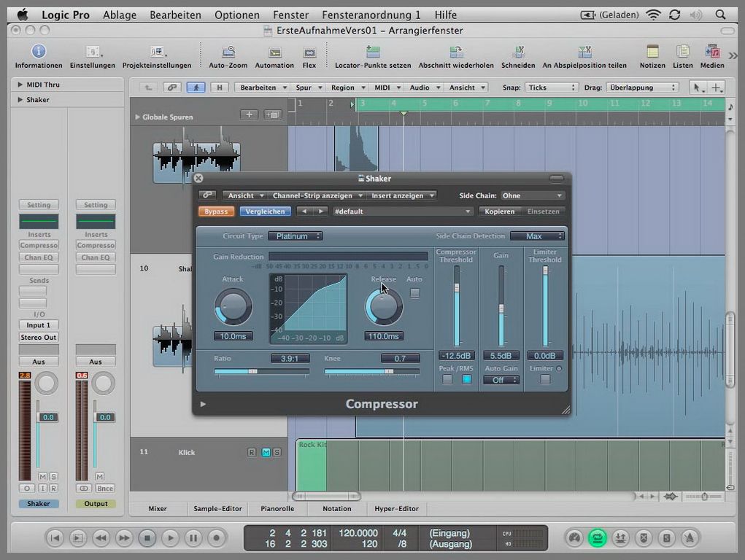
Task: Expand the MIDI Thru section
Action: [20, 85]
